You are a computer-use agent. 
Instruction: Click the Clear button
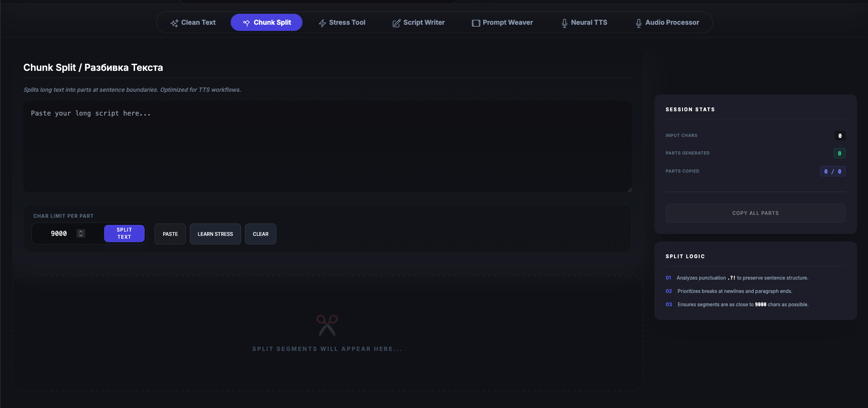(261, 234)
